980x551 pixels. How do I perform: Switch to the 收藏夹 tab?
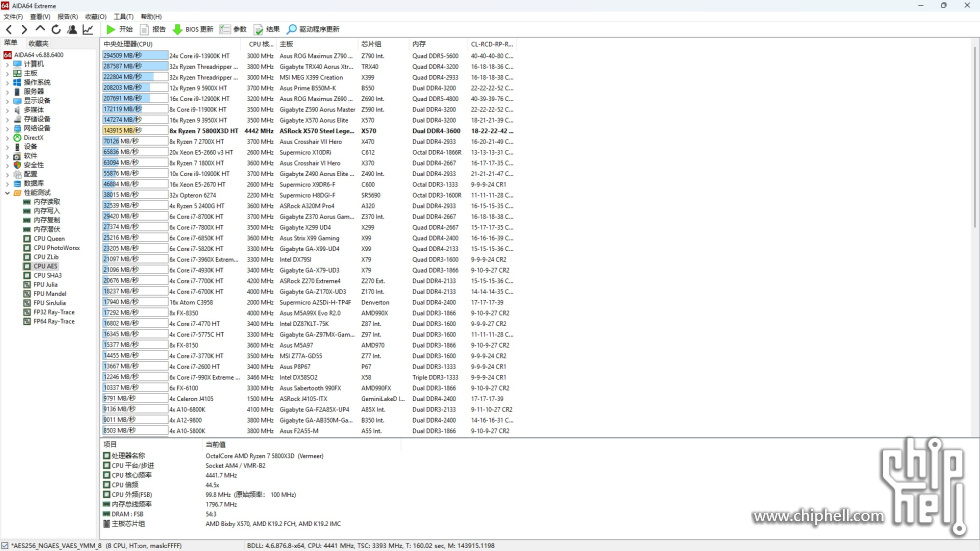[x=38, y=43]
